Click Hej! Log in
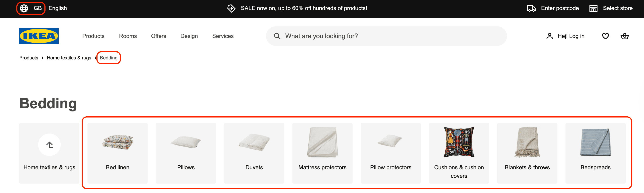 [571, 36]
